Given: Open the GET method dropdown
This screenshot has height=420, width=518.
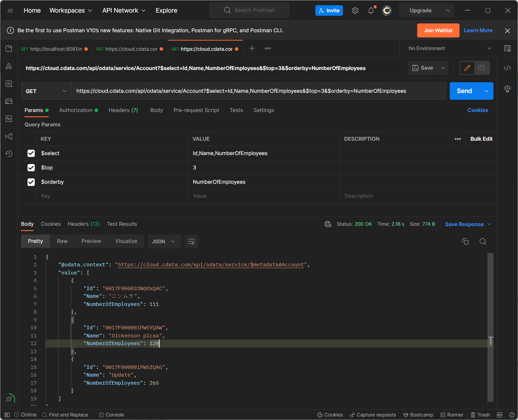Looking at the screenshot, I should tap(46, 91).
